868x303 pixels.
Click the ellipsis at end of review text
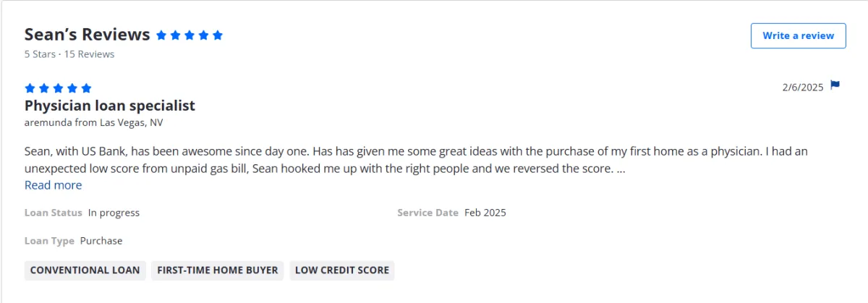621,169
